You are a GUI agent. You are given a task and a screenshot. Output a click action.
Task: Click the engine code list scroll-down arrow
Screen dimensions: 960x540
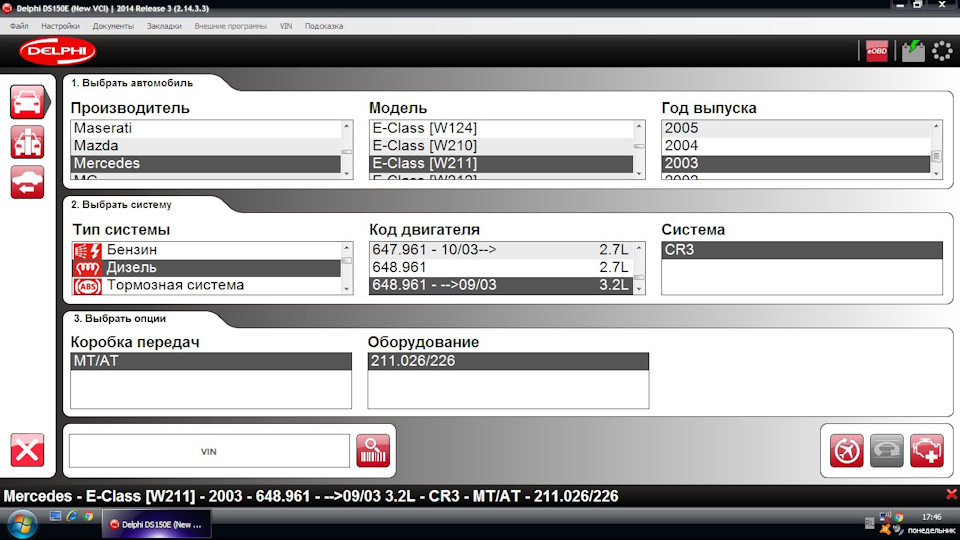point(639,289)
